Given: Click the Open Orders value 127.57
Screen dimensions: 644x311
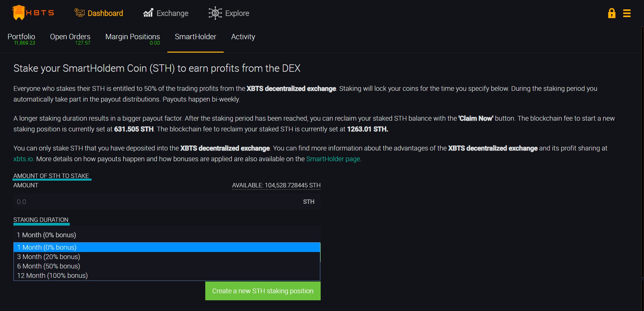Looking at the screenshot, I should (x=83, y=43).
